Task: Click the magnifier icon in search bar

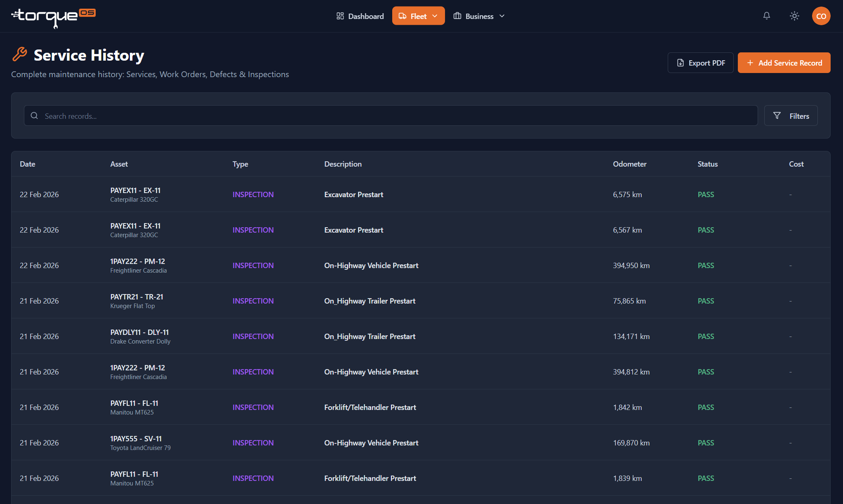Action: (x=35, y=116)
